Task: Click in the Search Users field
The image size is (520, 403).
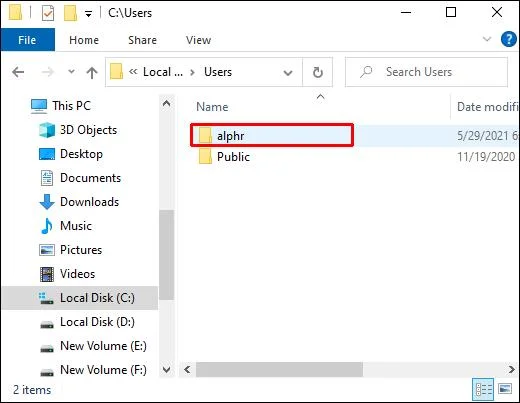Action: tap(426, 72)
